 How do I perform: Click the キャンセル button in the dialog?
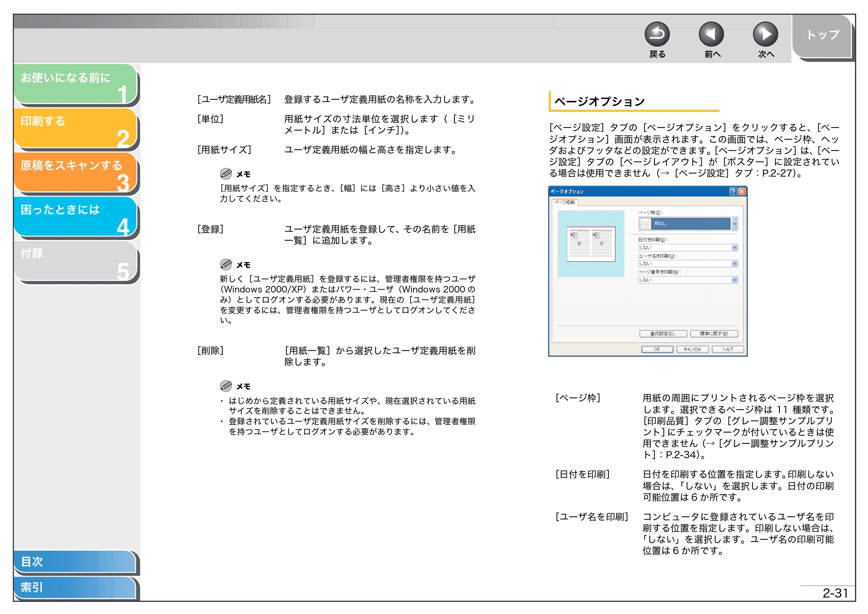pos(692,349)
